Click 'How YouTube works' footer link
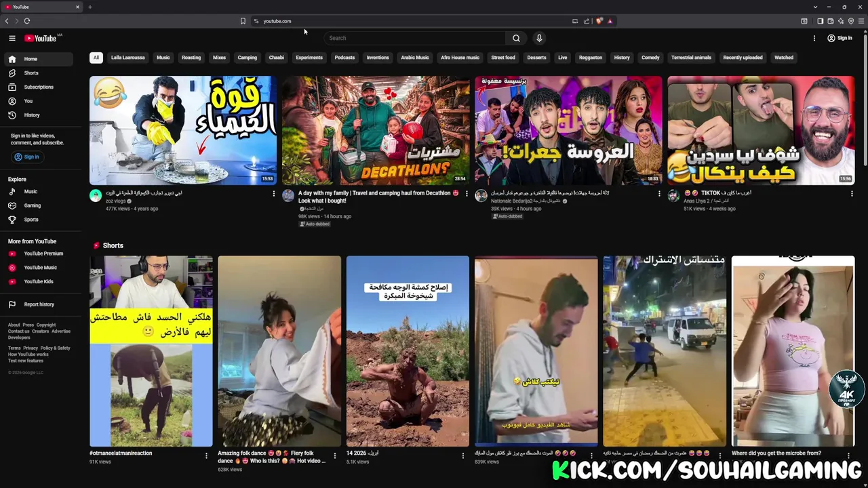The height and width of the screenshot is (488, 868). (28, 354)
